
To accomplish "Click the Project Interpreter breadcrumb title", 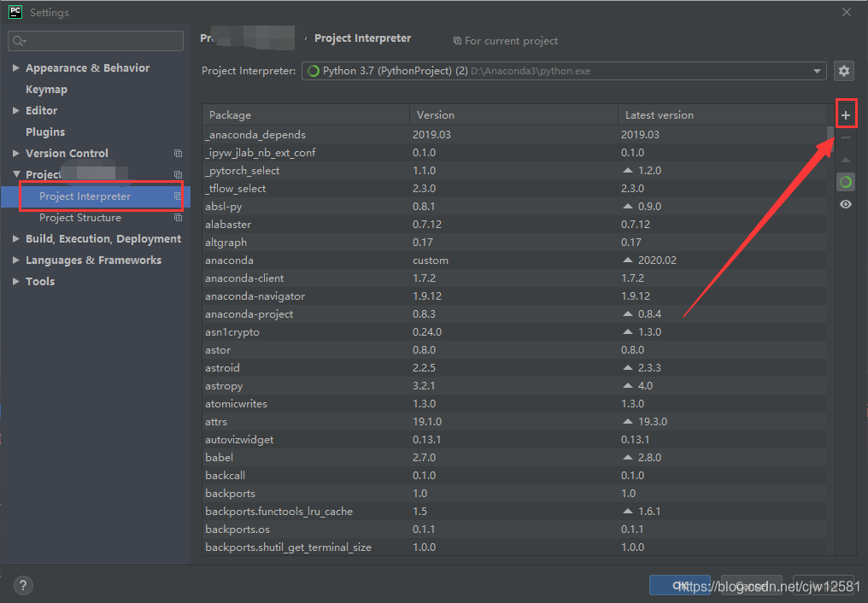I will click(x=362, y=38).
